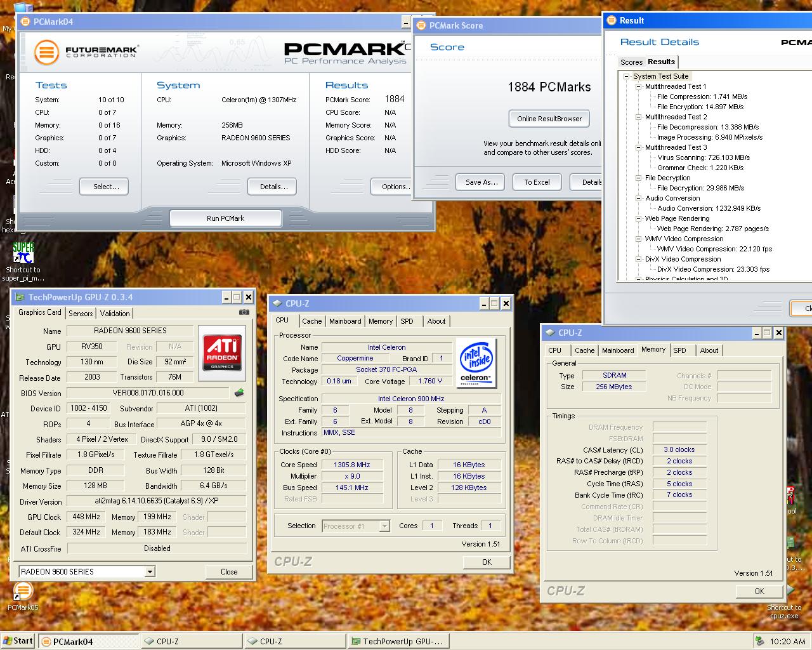
Task: Click the Save As... button
Action: 481,182
